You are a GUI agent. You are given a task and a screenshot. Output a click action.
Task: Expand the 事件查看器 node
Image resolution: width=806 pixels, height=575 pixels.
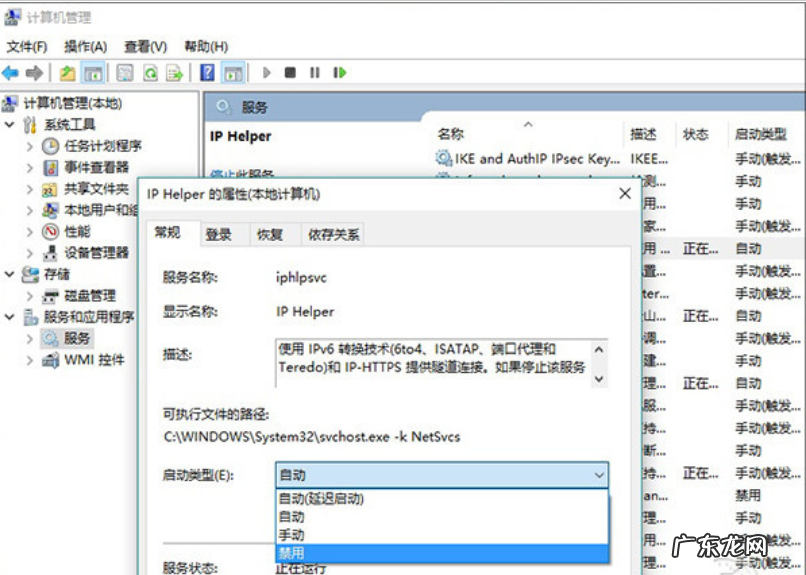(30, 168)
